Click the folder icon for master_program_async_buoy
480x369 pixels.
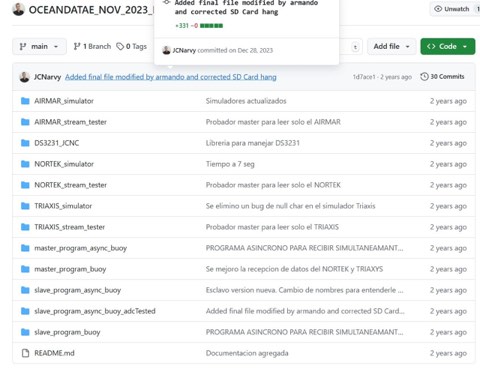pos(25,248)
